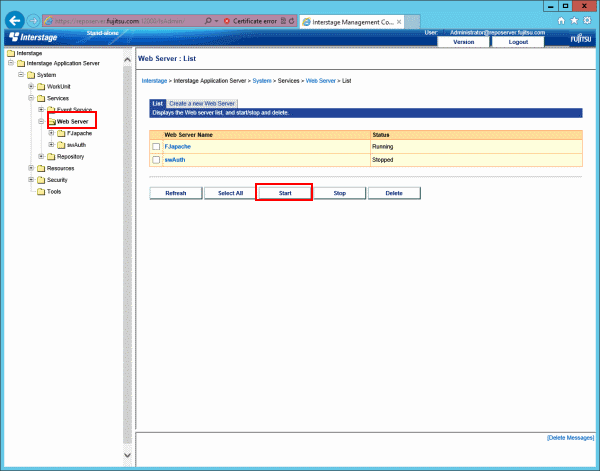Viewport: 600px width, 471px height.
Task: Collapse the Web Server tree node
Action: [41, 121]
